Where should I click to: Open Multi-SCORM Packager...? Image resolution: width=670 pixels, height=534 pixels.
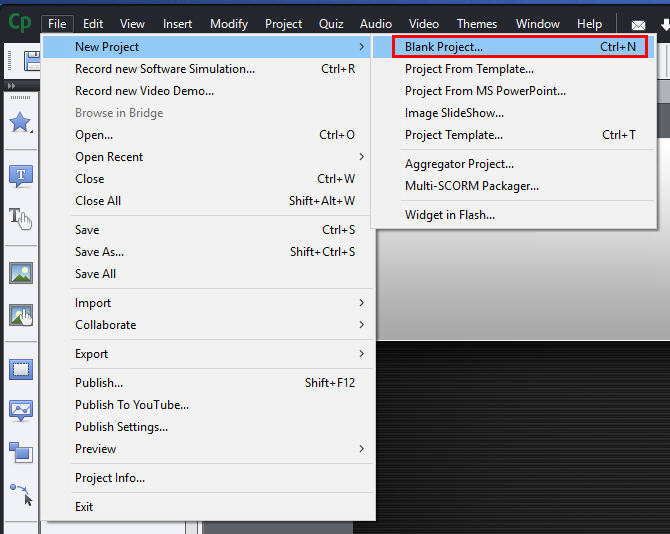tap(514, 186)
